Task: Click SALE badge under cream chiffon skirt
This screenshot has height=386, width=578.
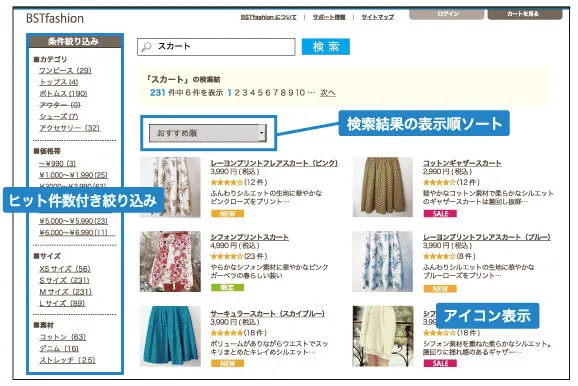Action: point(440,364)
